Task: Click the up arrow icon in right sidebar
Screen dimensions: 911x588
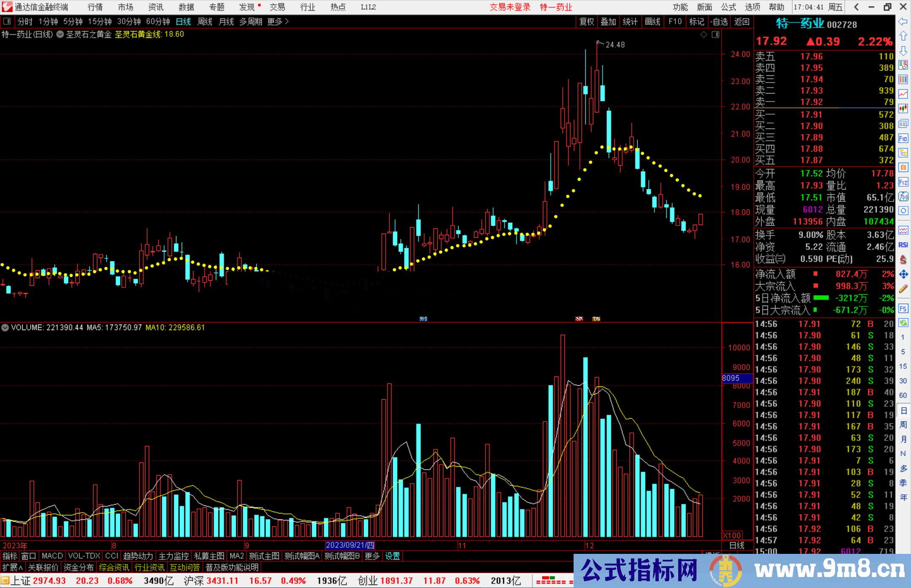Action: 903,36
